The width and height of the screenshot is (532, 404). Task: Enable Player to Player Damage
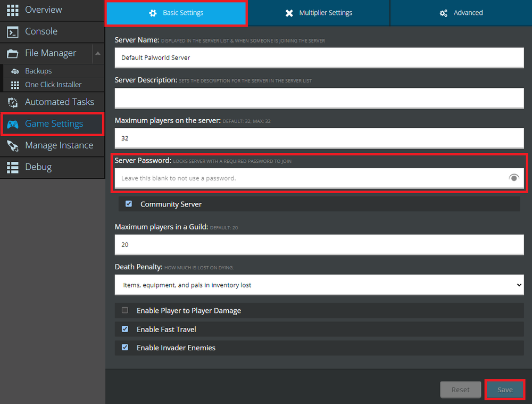click(124, 310)
